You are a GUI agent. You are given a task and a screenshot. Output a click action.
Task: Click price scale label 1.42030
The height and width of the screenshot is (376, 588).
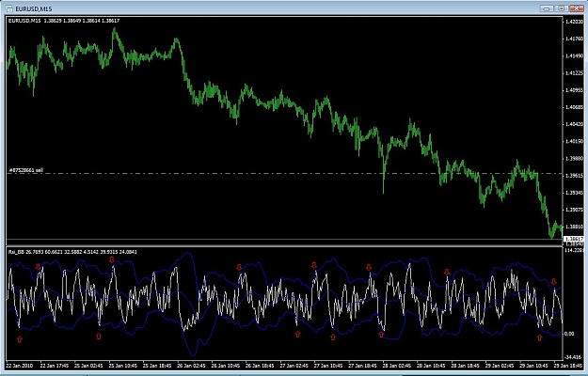tap(574, 22)
